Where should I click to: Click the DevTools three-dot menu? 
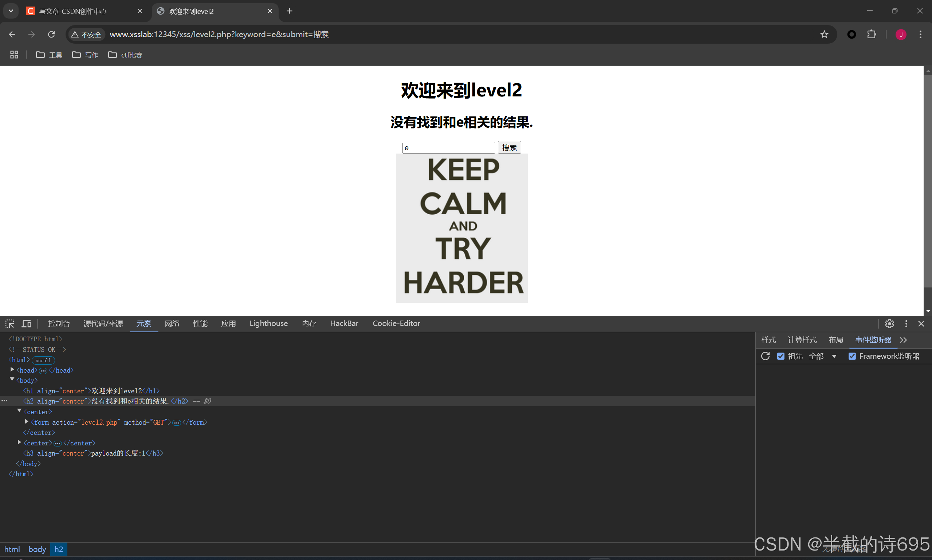tap(906, 323)
